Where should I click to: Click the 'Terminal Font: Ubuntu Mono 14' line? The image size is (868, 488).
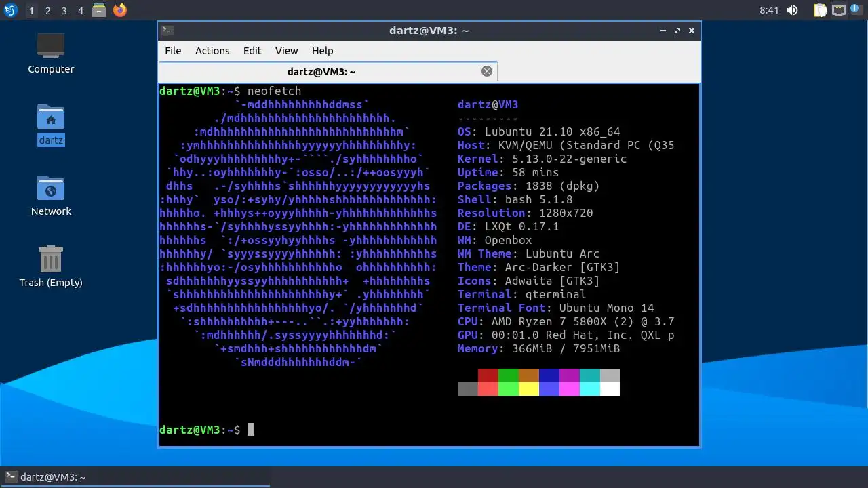tap(556, 308)
